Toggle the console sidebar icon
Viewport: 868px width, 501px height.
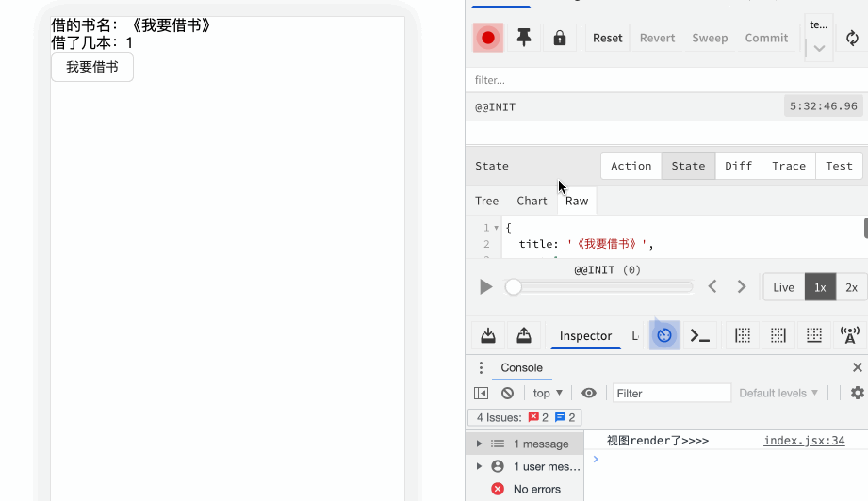pos(481,393)
